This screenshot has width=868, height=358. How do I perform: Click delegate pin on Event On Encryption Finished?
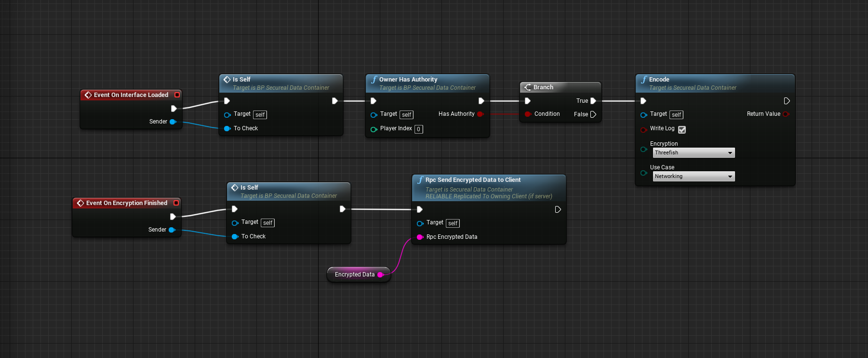click(x=176, y=203)
